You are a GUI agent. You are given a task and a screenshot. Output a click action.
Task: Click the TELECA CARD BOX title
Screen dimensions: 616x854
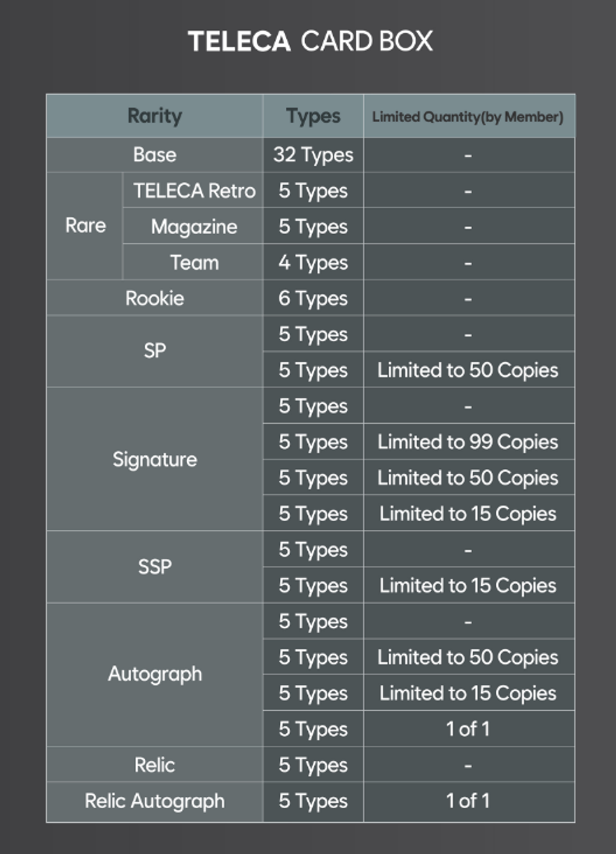click(x=310, y=42)
